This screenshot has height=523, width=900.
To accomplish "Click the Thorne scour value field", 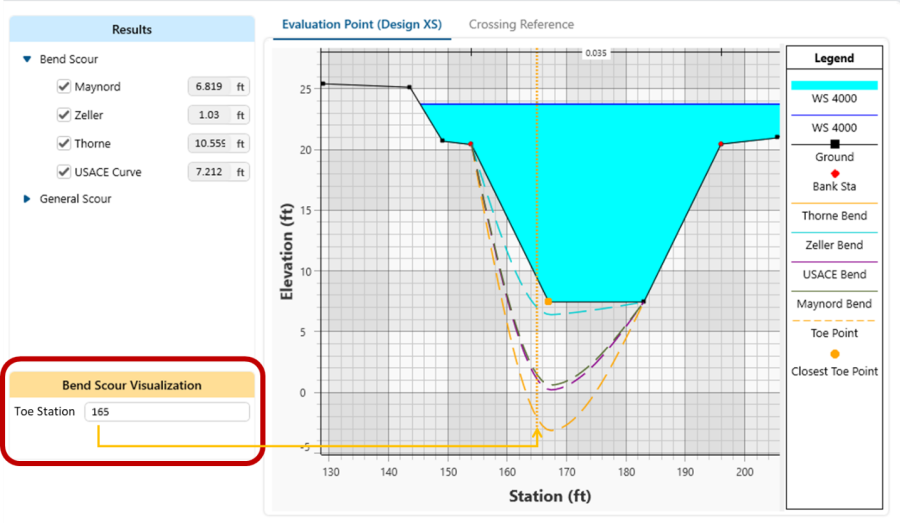I will click(209, 144).
